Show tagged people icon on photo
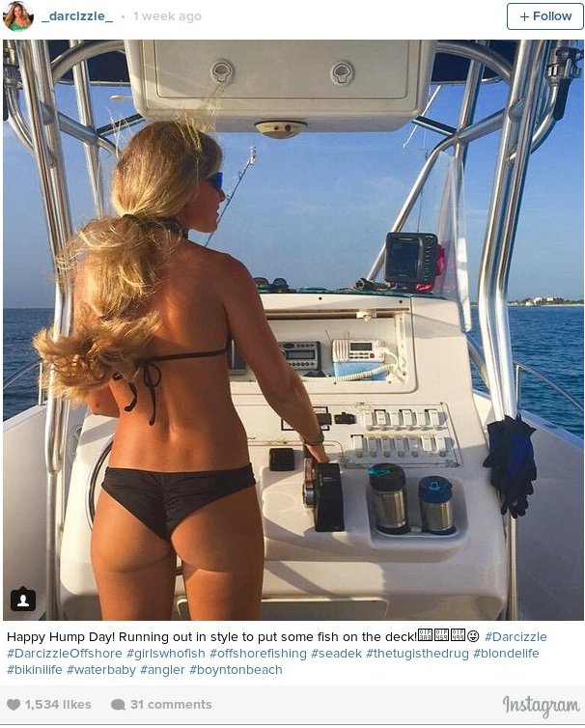585x728 pixels. [23, 600]
